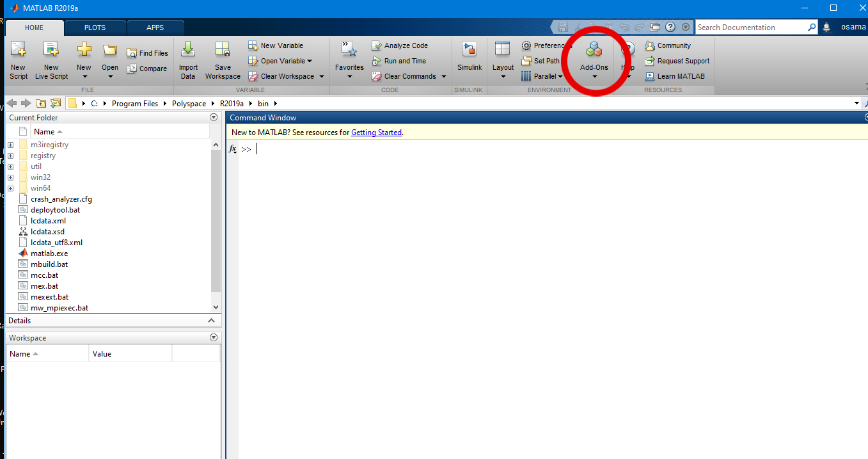Click Find Files in the toolbar
Screen dimensions: 868x459
(147, 53)
